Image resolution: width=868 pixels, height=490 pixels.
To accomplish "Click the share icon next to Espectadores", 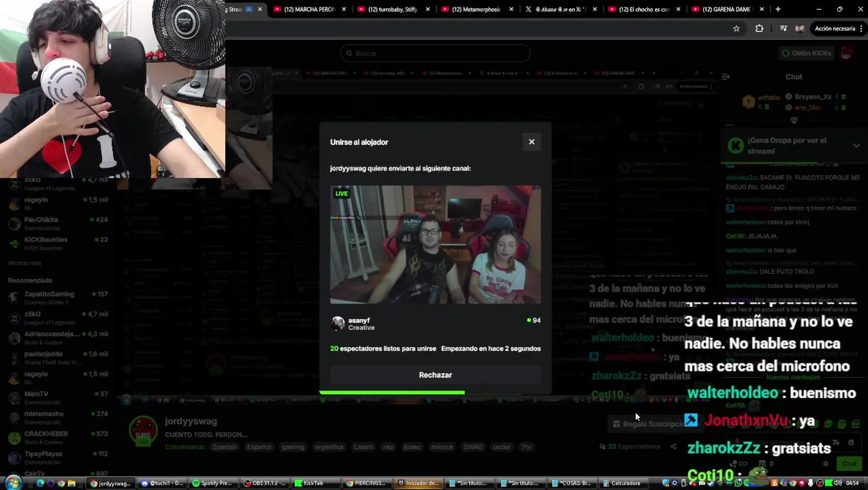I will point(673,446).
